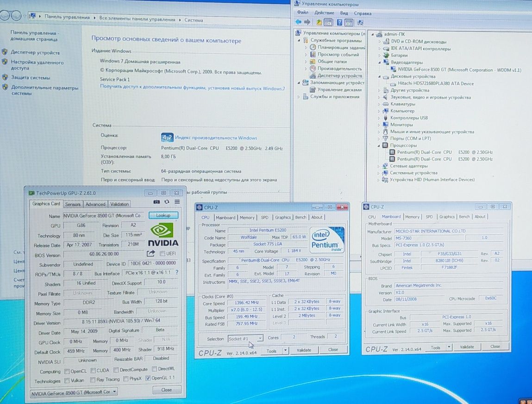Image resolution: width=532 pixels, height=404 pixels.
Task: Click the Close button in GPU-Z
Action: click(166, 390)
